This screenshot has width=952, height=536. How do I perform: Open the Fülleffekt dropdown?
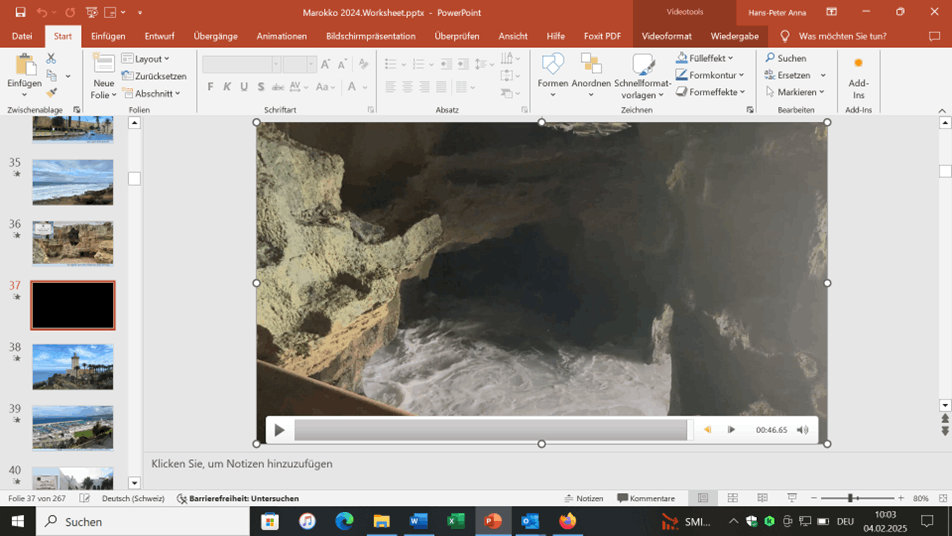(x=704, y=58)
